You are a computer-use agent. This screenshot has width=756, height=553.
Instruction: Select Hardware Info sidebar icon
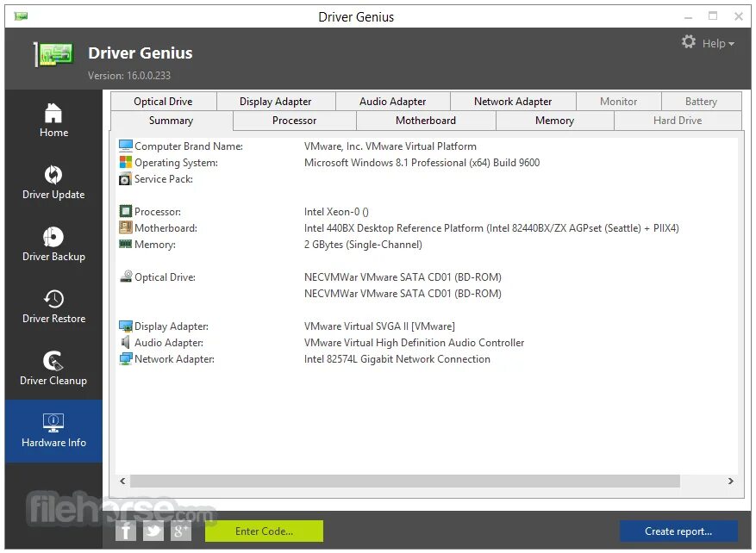[x=53, y=422]
